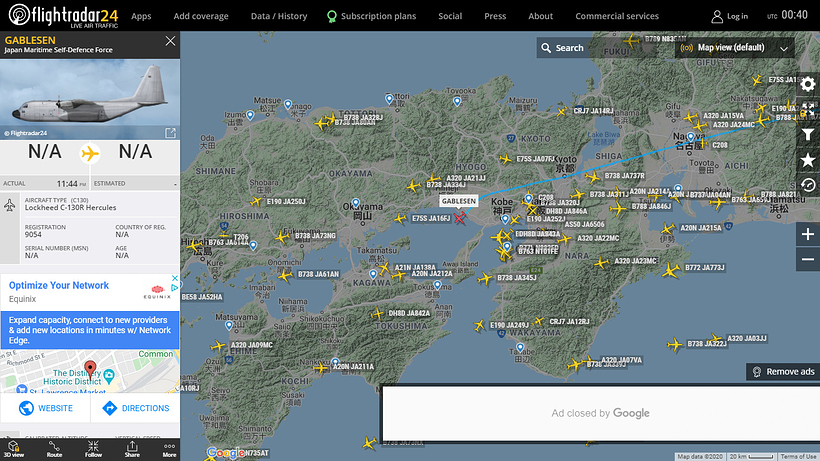
Task: Click the A320 JA23MC flight label
Action: click(x=635, y=260)
